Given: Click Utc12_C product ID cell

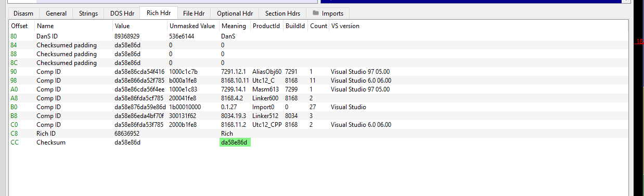Looking at the screenshot, I should click(x=263, y=81).
